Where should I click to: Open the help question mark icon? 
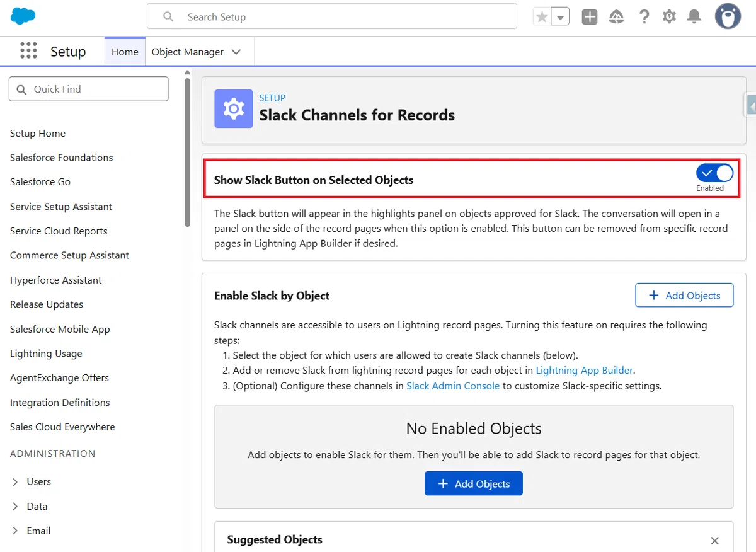point(644,17)
